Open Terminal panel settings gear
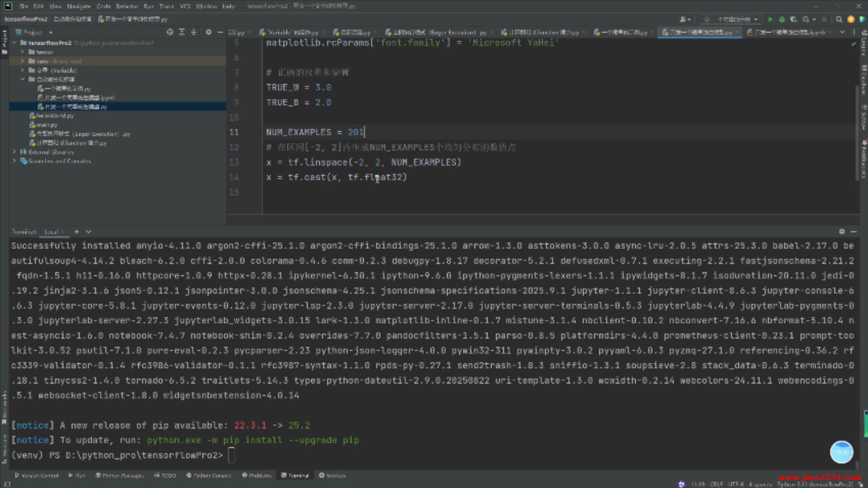The width and height of the screenshot is (868, 488). point(842,231)
